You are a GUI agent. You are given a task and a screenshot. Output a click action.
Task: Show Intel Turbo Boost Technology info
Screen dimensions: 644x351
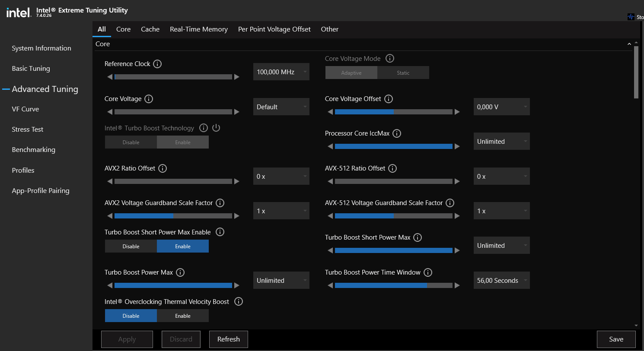[x=204, y=128]
